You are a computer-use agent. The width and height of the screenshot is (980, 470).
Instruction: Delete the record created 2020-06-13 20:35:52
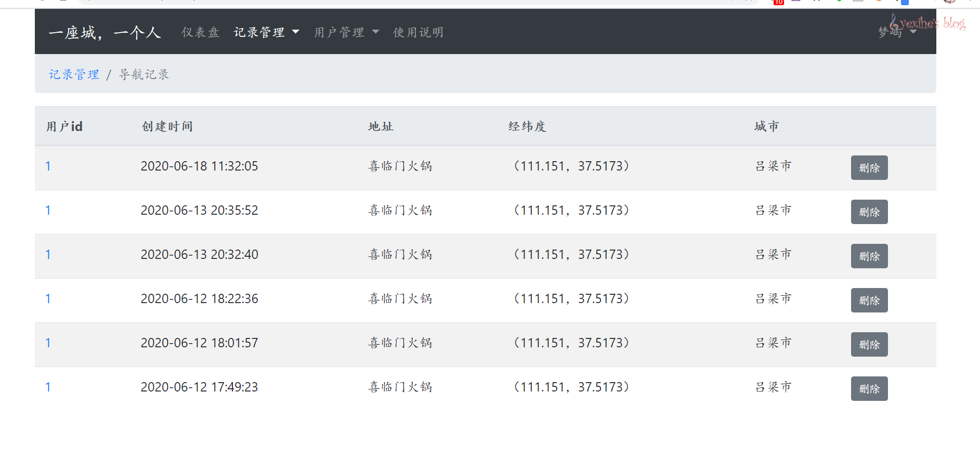(869, 212)
